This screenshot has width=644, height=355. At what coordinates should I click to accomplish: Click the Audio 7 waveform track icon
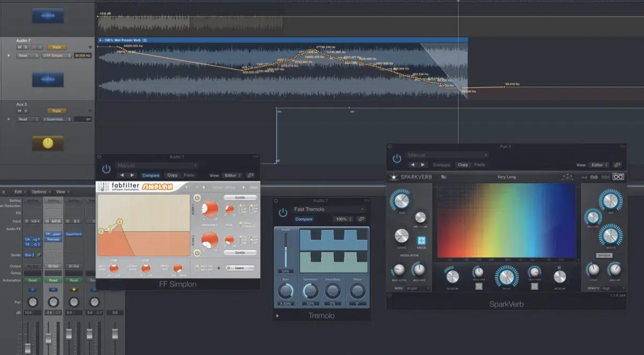48,80
